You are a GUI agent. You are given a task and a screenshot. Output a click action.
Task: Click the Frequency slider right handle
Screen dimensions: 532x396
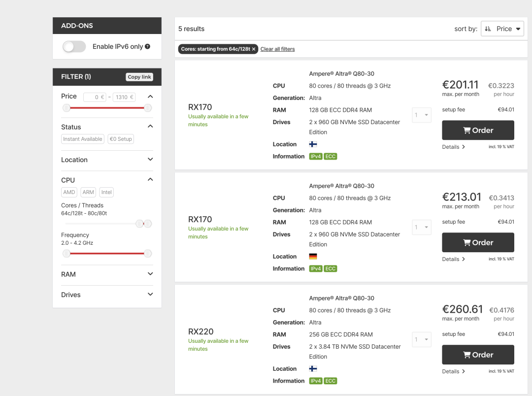coord(148,254)
